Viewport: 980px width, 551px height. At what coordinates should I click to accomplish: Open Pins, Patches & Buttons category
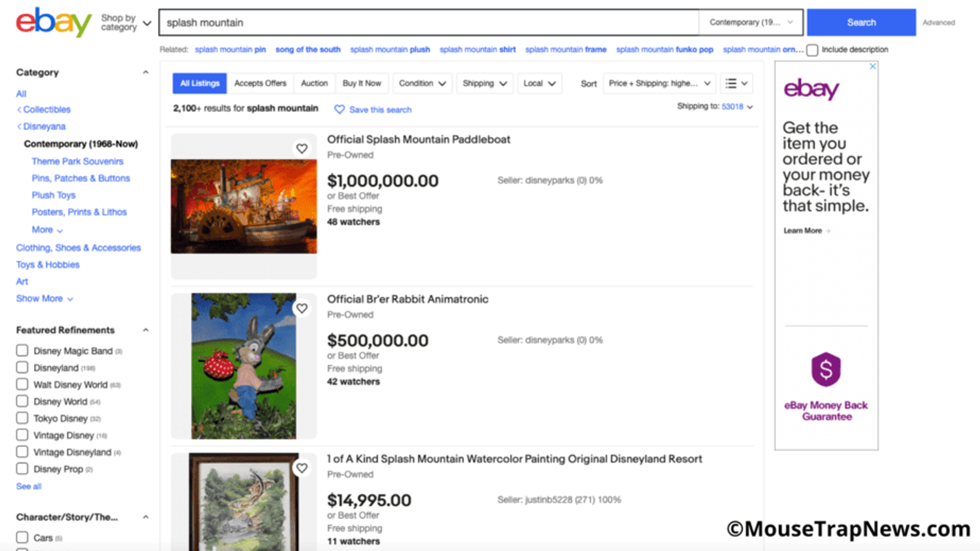(x=81, y=178)
